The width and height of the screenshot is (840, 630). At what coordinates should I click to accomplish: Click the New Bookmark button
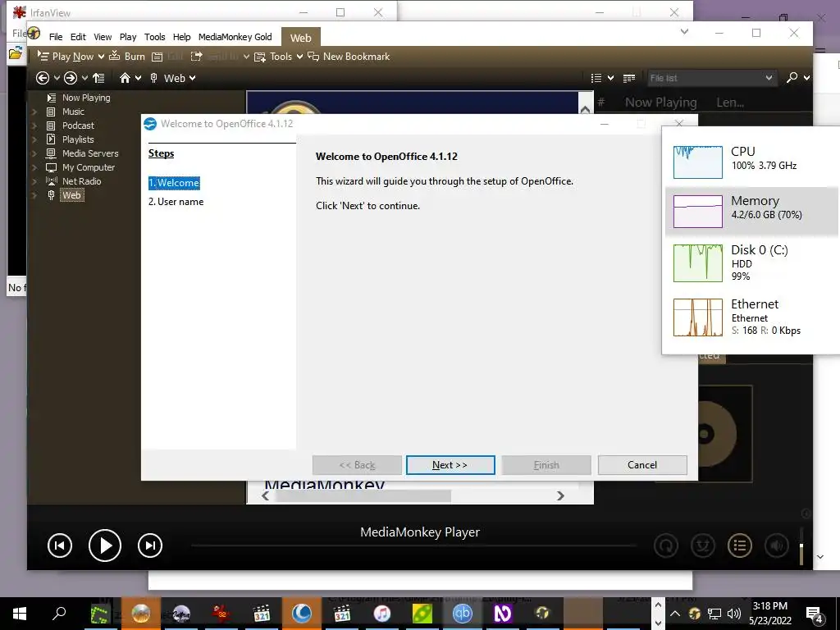349,57
